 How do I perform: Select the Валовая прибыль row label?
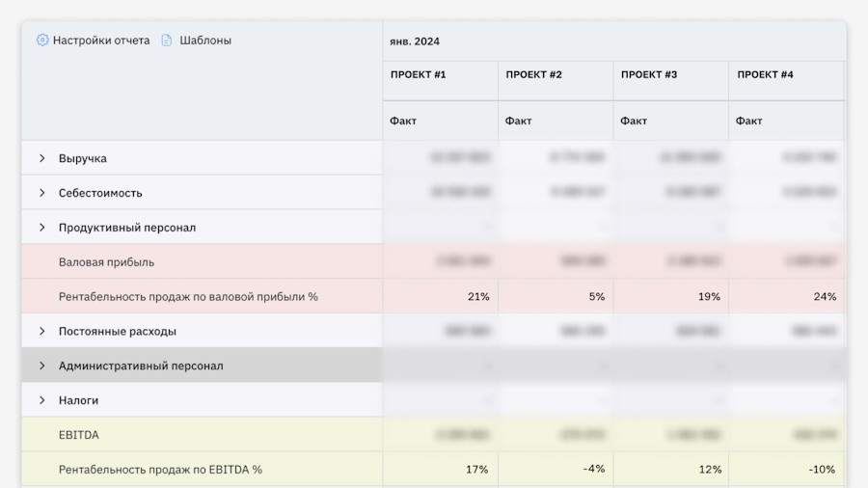(x=106, y=262)
